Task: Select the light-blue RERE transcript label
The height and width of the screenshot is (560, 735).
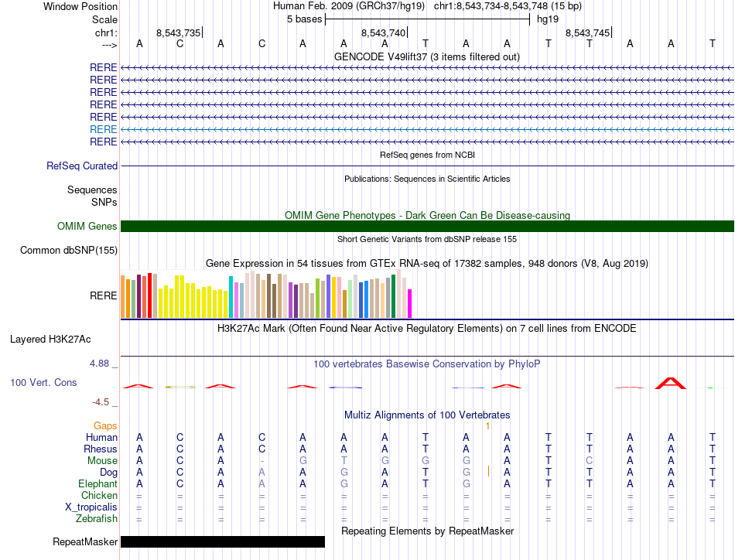Action: tap(103, 129)
